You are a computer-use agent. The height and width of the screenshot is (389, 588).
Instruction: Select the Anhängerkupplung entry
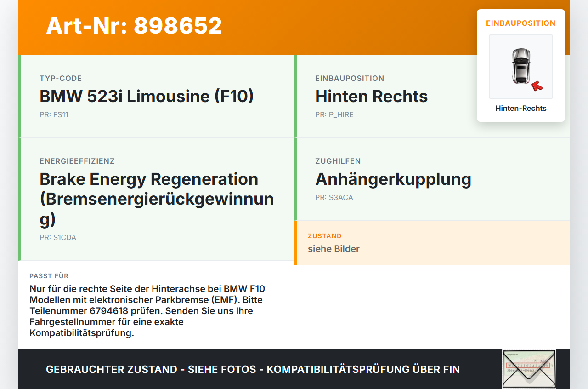(x=393, y=179)
